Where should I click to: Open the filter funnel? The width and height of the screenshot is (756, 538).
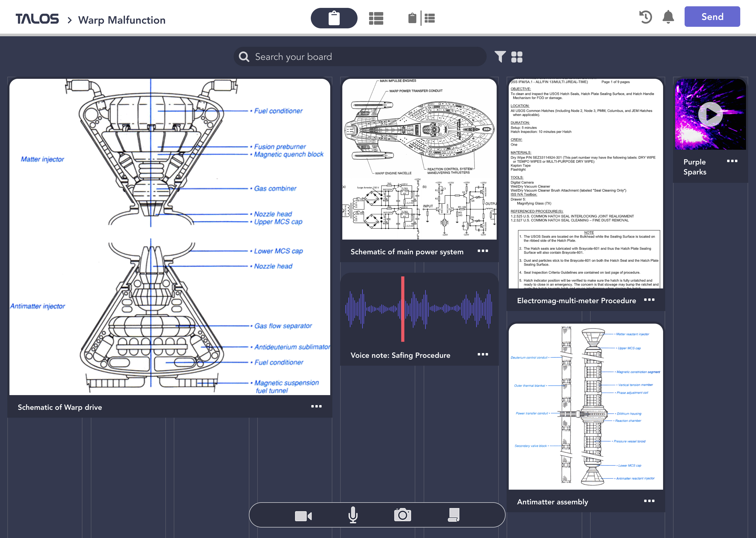coord(500,57)
